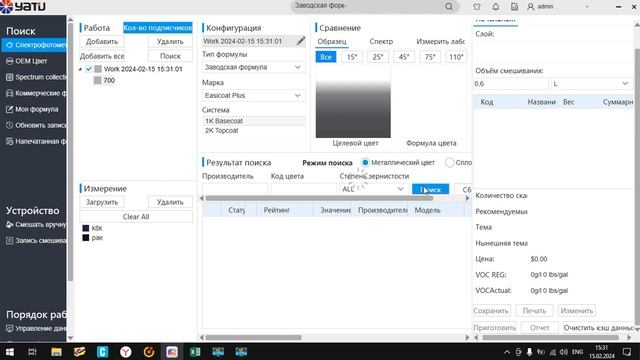
Task: Switch to Спектр tab
Action: click(x=381, y=41)
